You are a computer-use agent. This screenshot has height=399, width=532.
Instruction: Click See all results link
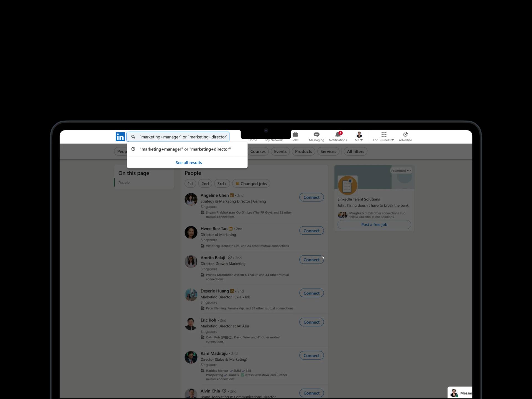tap(188, 162)
